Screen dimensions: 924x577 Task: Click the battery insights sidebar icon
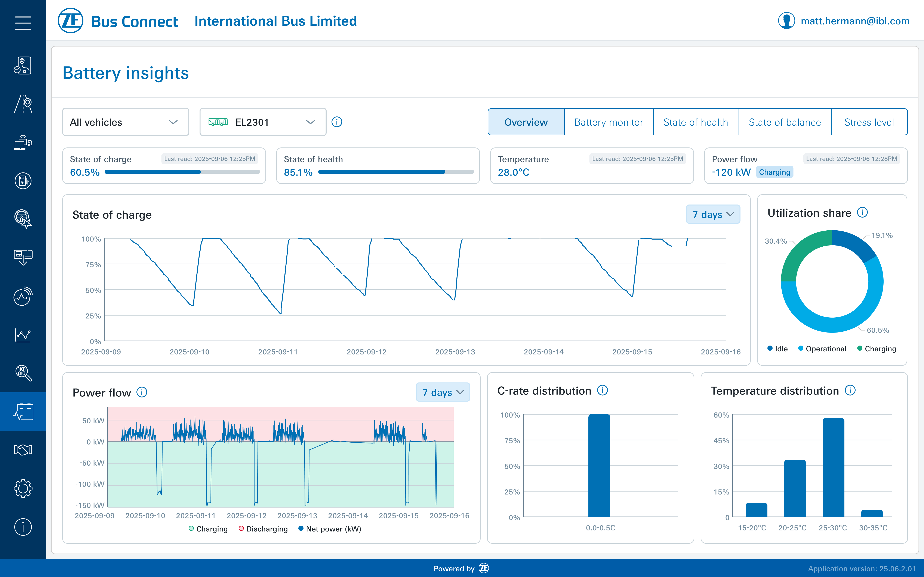23,411
